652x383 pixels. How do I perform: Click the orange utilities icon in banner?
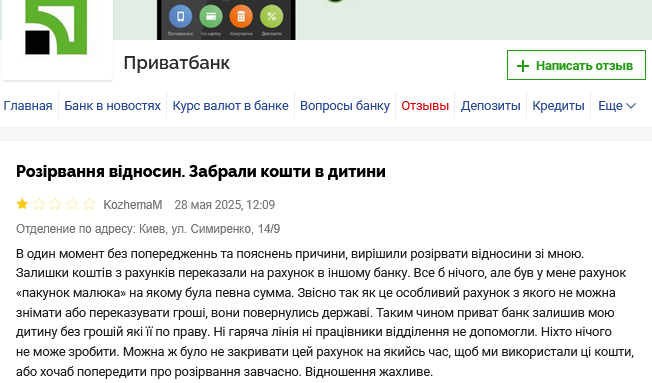(241, 17)
